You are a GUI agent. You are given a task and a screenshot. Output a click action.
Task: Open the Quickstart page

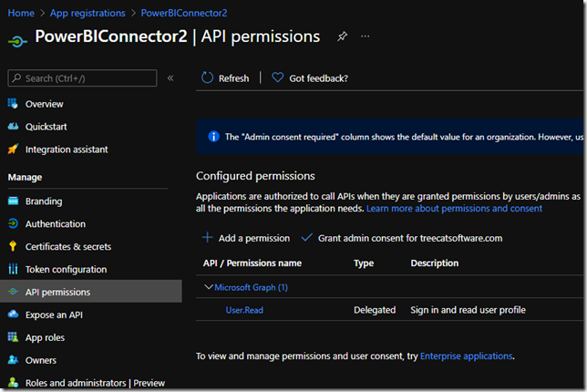46,127
